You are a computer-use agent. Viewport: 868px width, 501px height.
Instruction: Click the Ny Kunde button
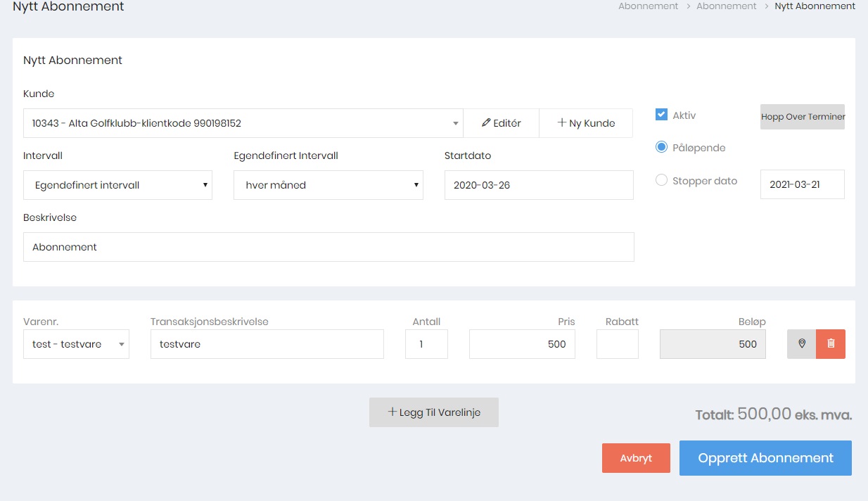[586, 123]
